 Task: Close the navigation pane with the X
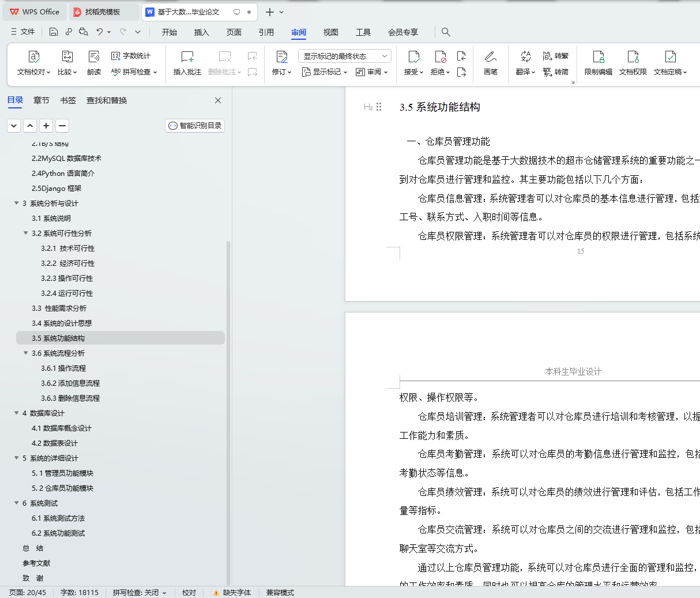point(218,100)
